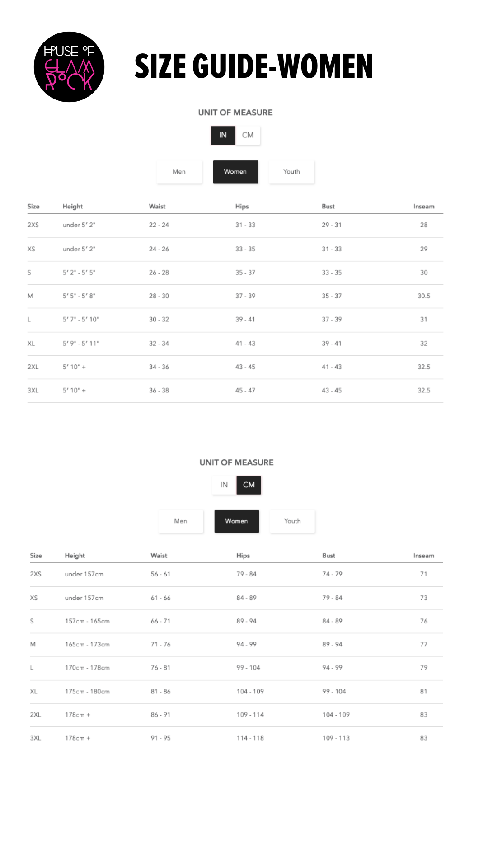Select CM in the lower unit toggle
The width and height of the screenshot is (488, 868).
pos(249,485)
